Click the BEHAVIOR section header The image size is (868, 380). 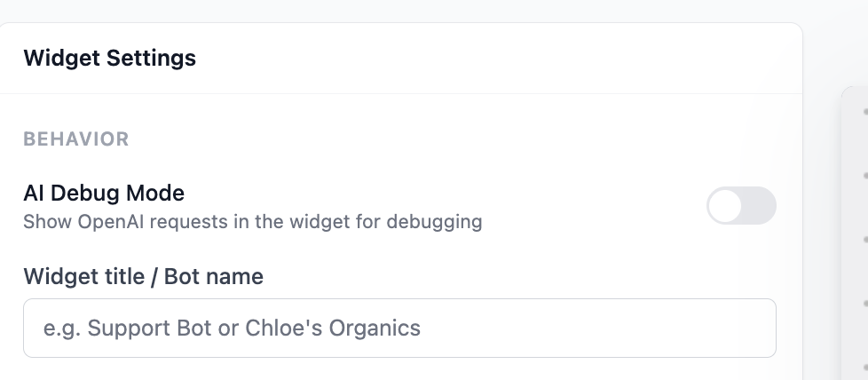pyautogui.click(x=76, y=139)
